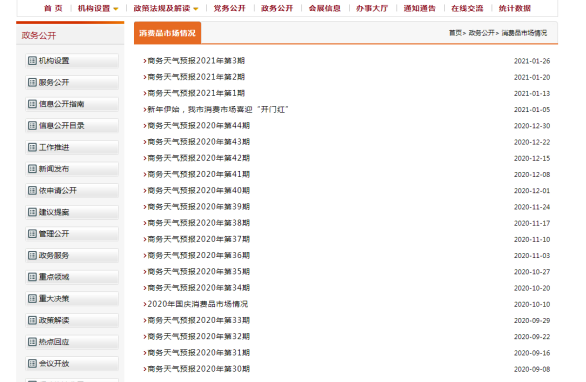
Task: Open article 商务天气预报2020年第38期
Action: (x=198, y=223)
